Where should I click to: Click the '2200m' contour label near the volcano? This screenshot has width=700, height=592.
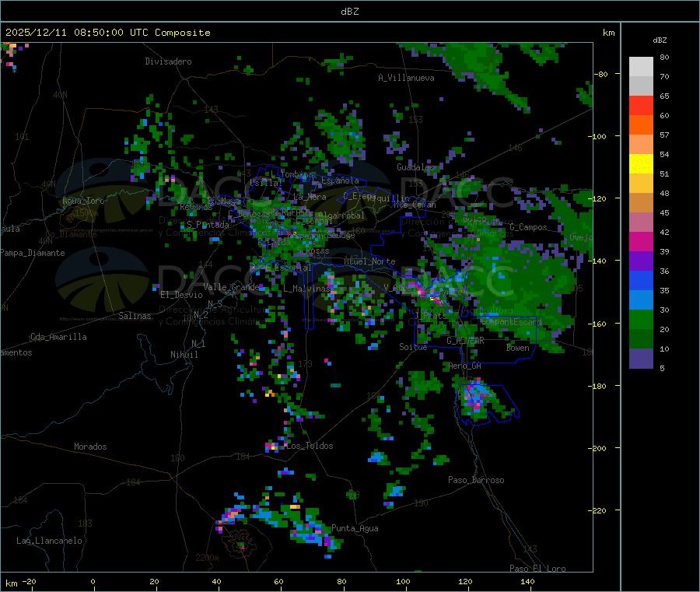click(x=207, y=558)
